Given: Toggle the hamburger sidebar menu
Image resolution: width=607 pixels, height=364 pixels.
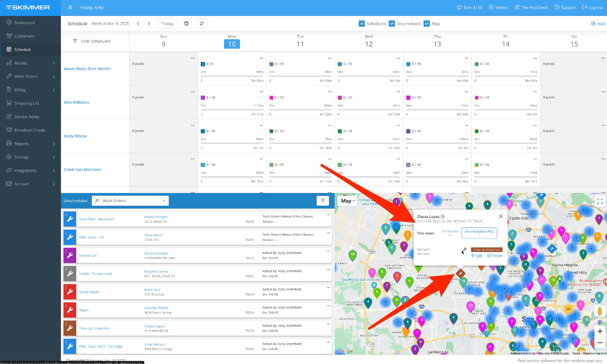Looking at the screenshot, I should pos(70,7).
